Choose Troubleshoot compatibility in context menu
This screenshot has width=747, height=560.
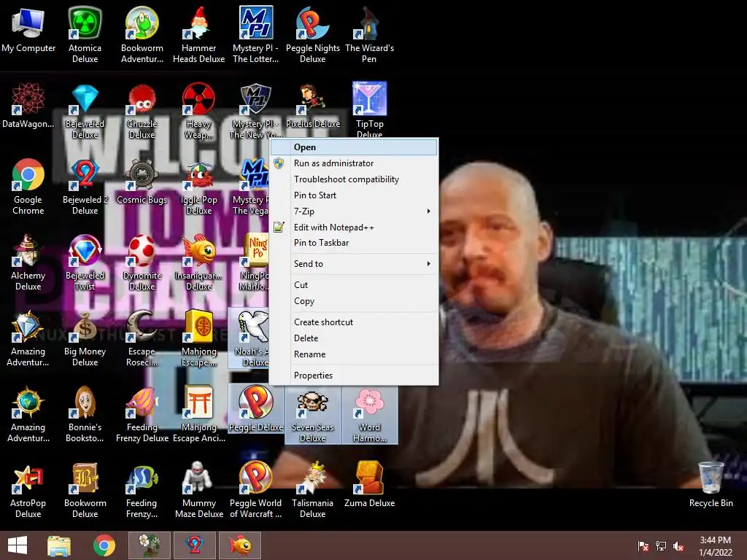[354, 179]
